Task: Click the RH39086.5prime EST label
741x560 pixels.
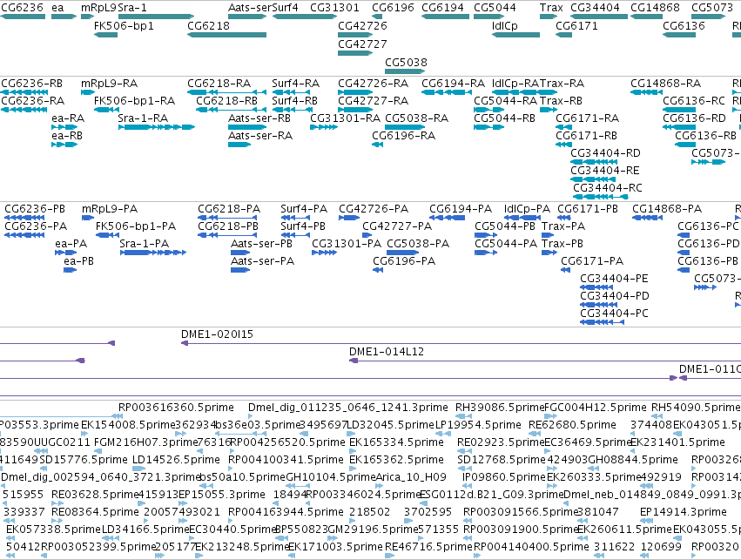Action: 500,408
